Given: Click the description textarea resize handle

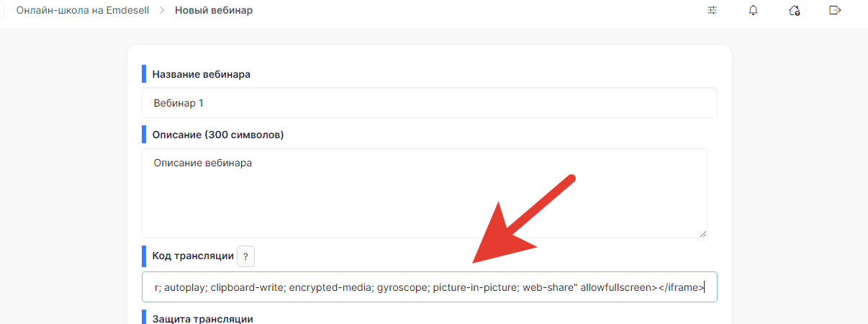Looking at the screenshot, I should tap(702, 233).
